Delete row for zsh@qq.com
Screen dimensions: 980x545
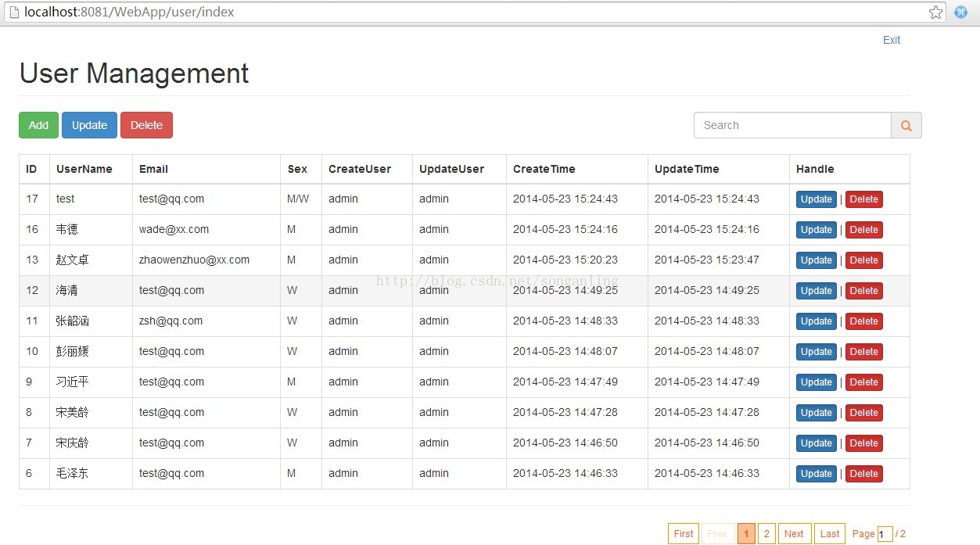click(863, 321)
